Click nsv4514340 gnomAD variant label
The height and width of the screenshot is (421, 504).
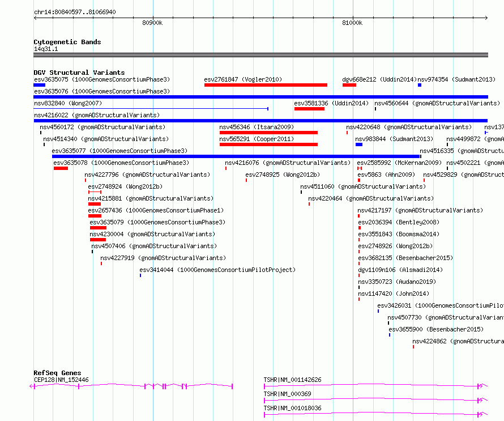[106, 139]
